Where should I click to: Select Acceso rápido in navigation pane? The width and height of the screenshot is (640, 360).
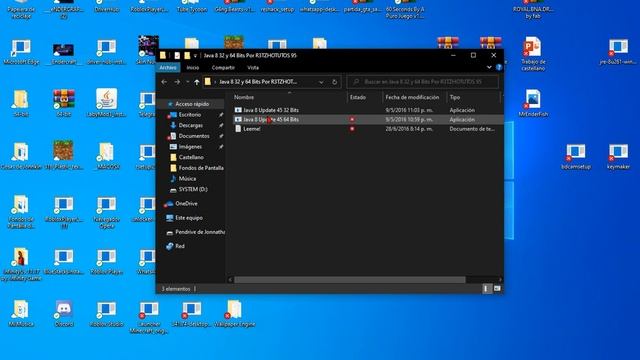pyautogui.click(x=192, y=104)
